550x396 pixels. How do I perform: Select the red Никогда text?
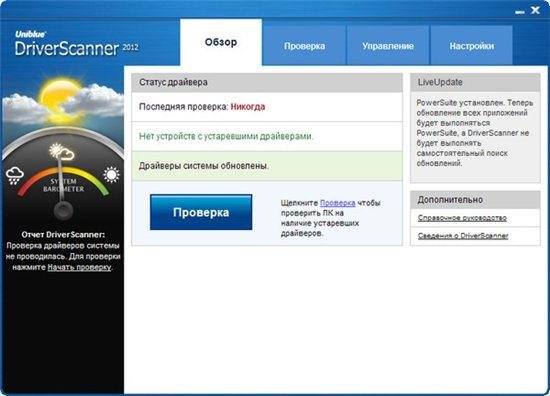click(248, 107)
